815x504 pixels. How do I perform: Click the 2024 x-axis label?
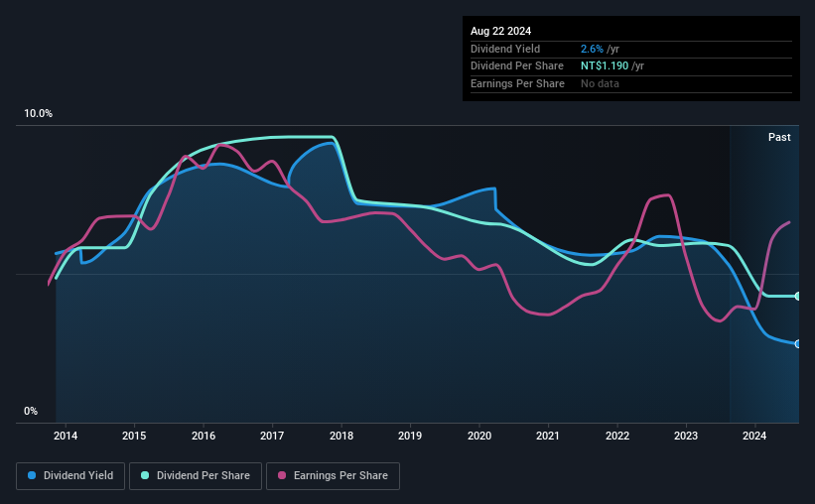click(754, 436)
